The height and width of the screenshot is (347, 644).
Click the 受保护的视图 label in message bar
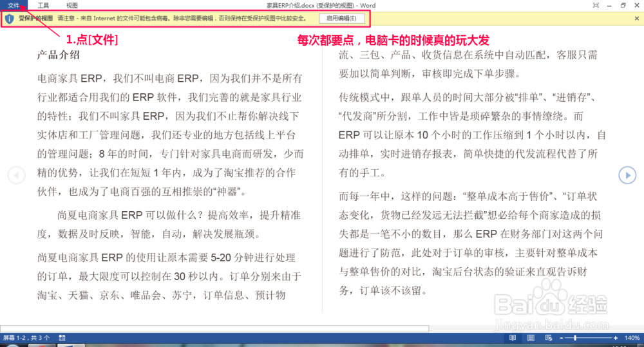35,18
